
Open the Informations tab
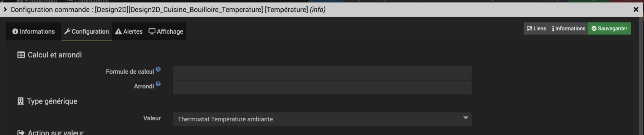[x=34, y=32]
